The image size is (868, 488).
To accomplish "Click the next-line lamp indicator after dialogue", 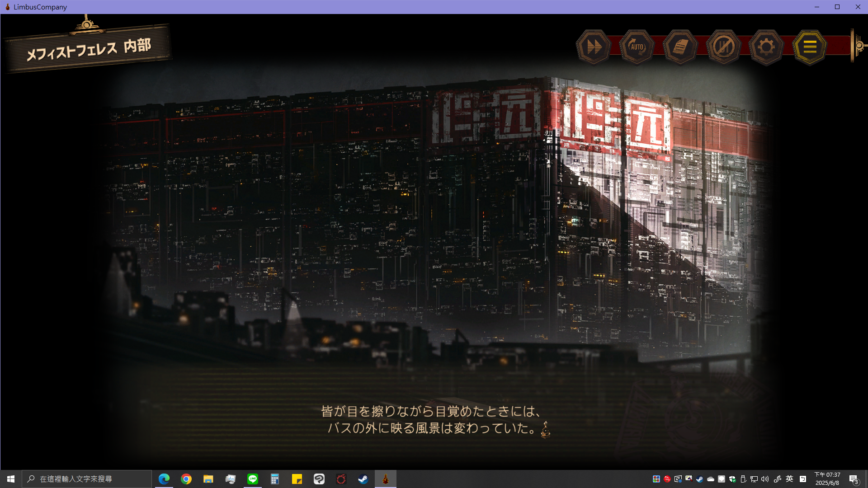I will [546, 430].
